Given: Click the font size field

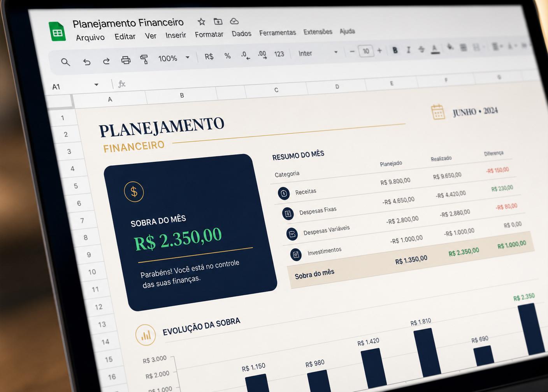Looking at the screenshot, I should (x=366, y=51).
